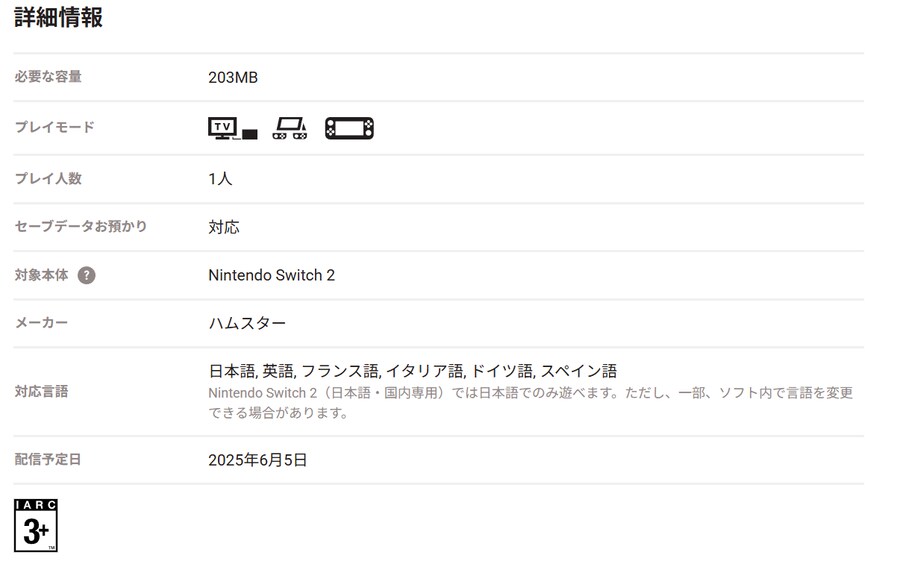Click the handheld mode play icon

349,128
